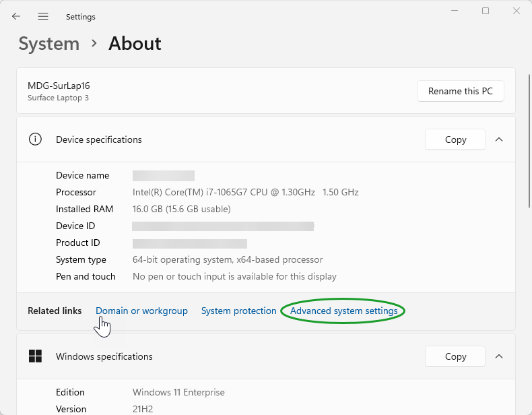Viewport: 532px width, 415px height.
Task: Copy the Device specifications
Action: (455, 139)
